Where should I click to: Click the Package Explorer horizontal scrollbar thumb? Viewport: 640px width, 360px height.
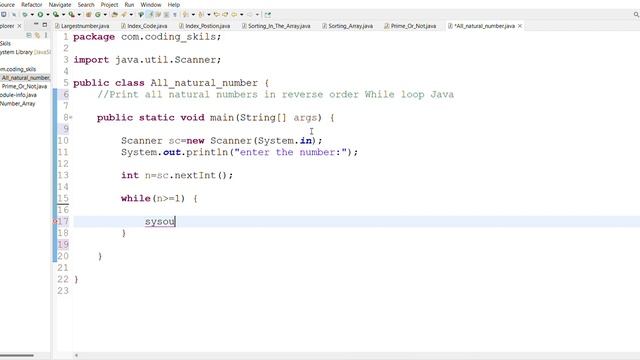[x=17, y=356]
